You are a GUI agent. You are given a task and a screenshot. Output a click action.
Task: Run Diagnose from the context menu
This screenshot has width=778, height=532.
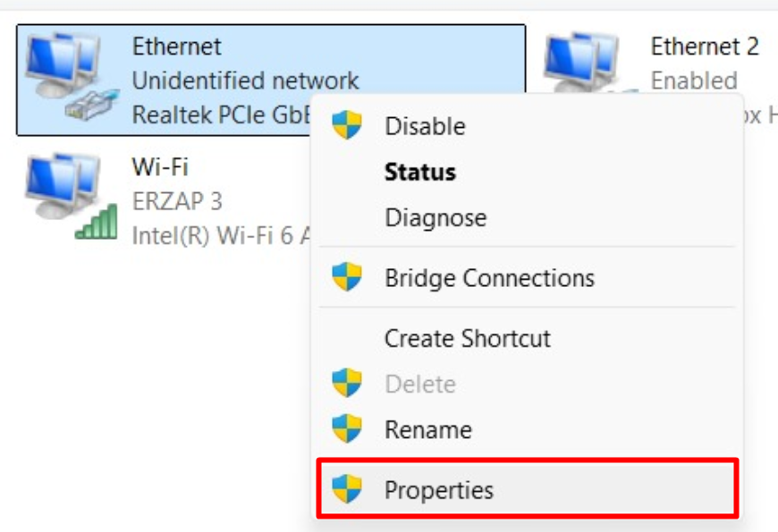pyautogui.click(x=528, y=217)
